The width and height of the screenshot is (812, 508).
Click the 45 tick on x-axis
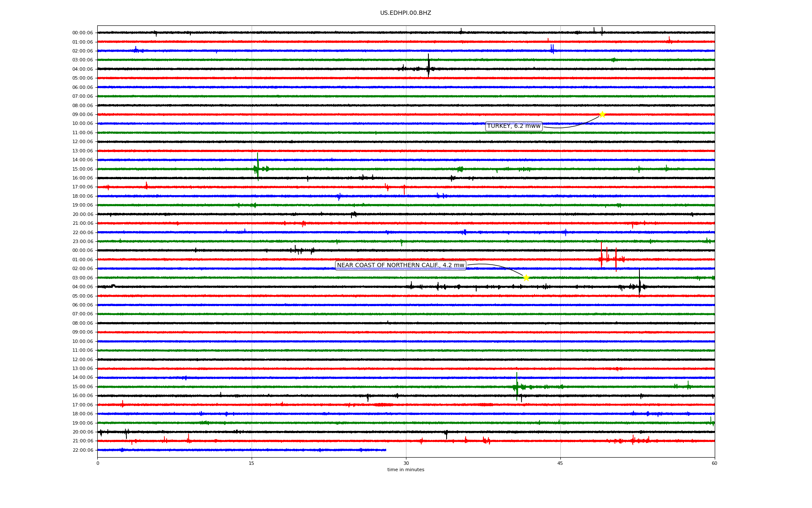tap(560, 463)
